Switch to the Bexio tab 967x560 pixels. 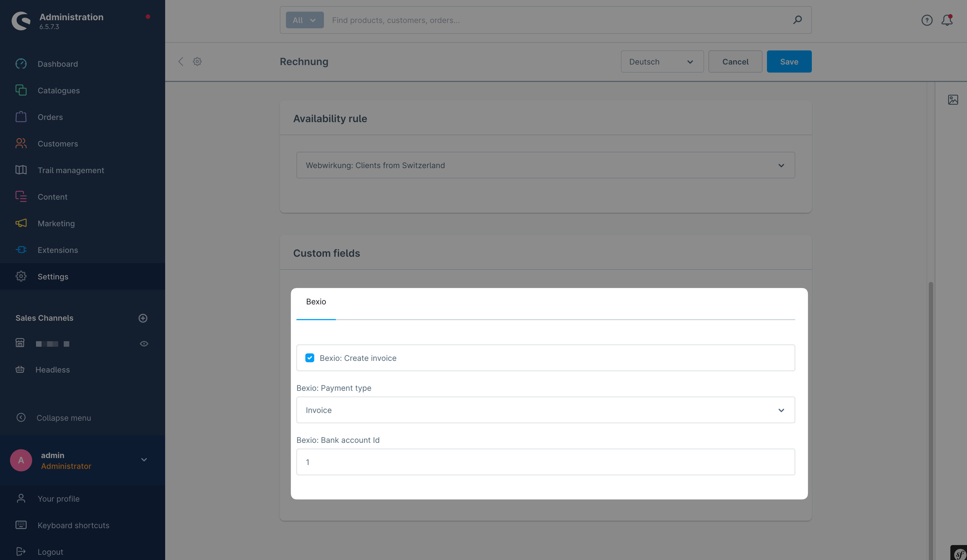(x=316, y=302)
